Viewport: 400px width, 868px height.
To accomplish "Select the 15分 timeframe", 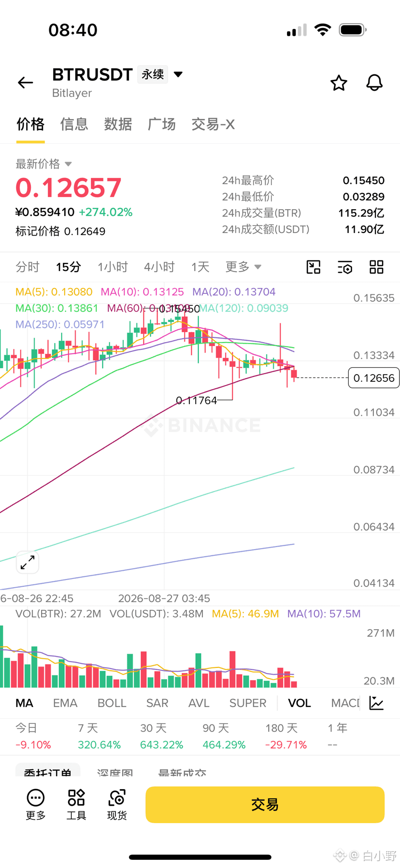I will pos(68,267).
